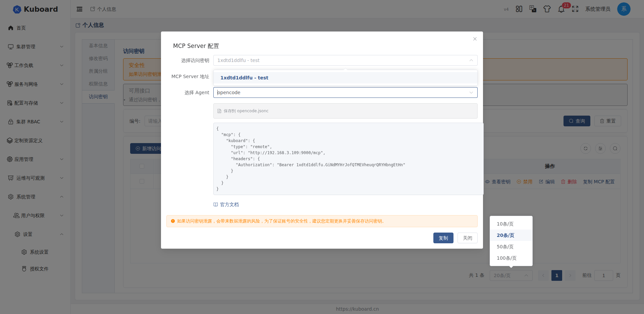Select 20条/页 page size option
This screenshot has height=314, width=644.
click(x=511, y=235)
